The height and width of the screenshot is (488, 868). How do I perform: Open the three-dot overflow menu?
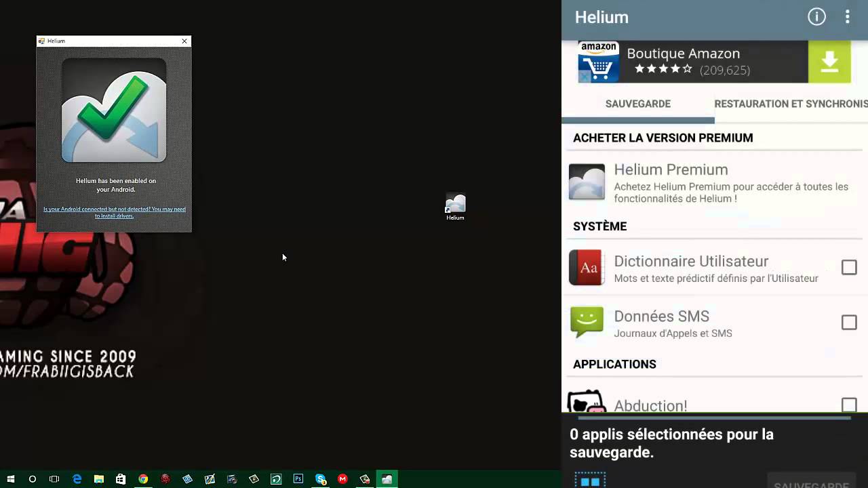click(848, 17)
